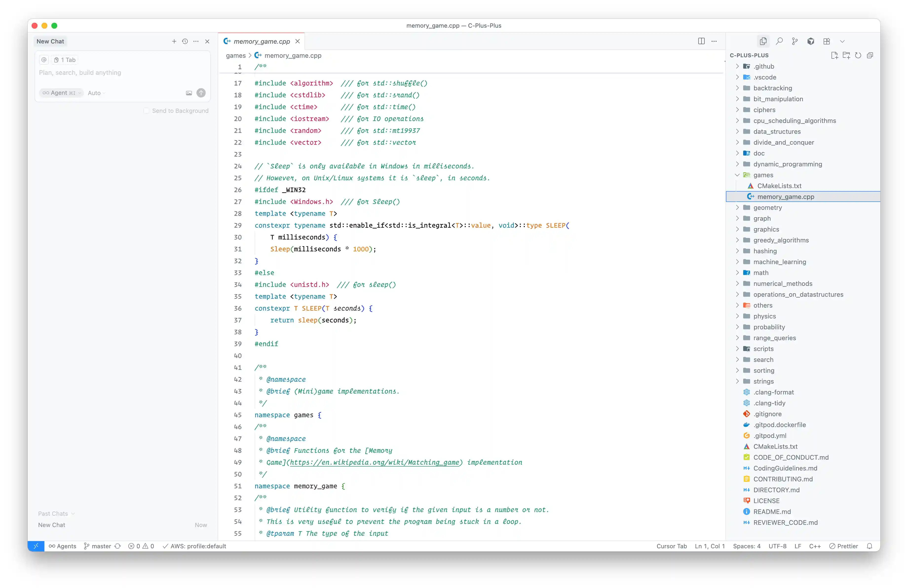Click the send message arrow button

pos(201,93)
